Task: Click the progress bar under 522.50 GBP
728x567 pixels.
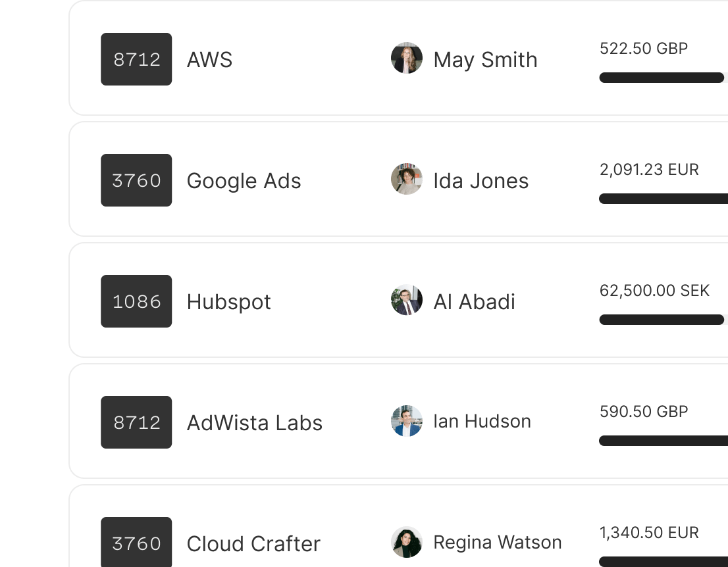Action: (661, 78)
